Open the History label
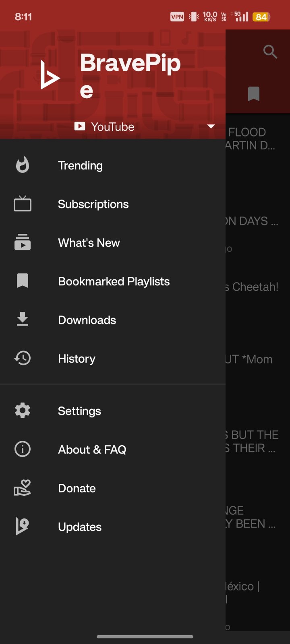The width and height of the screenshot is (290, 644). [77, 359]
